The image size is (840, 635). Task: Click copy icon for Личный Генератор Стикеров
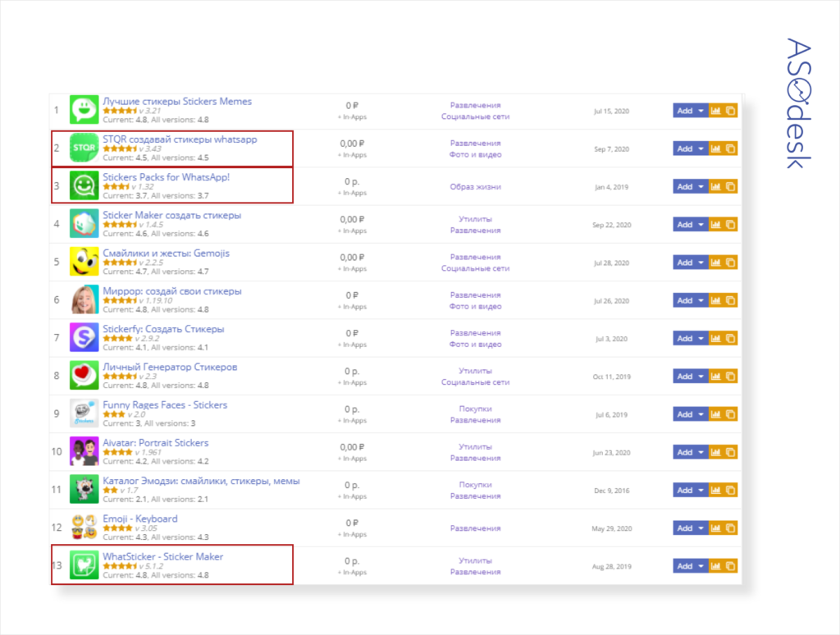click(x=730, y=377)
